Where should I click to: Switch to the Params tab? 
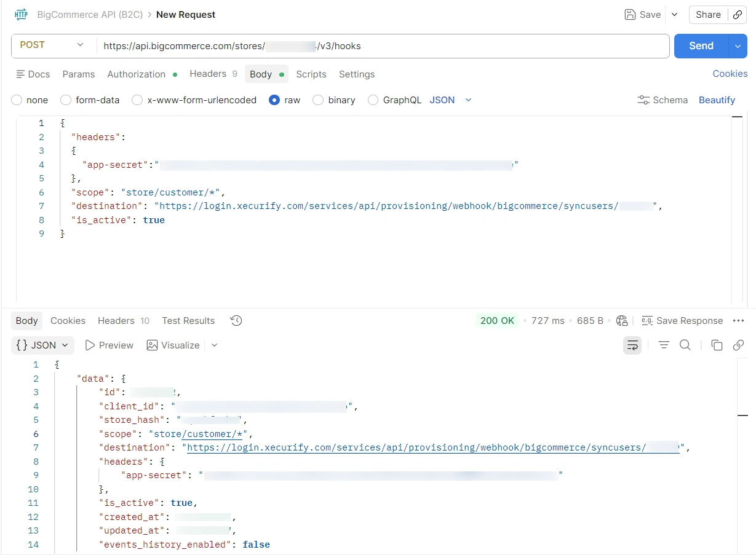(79, 74)
